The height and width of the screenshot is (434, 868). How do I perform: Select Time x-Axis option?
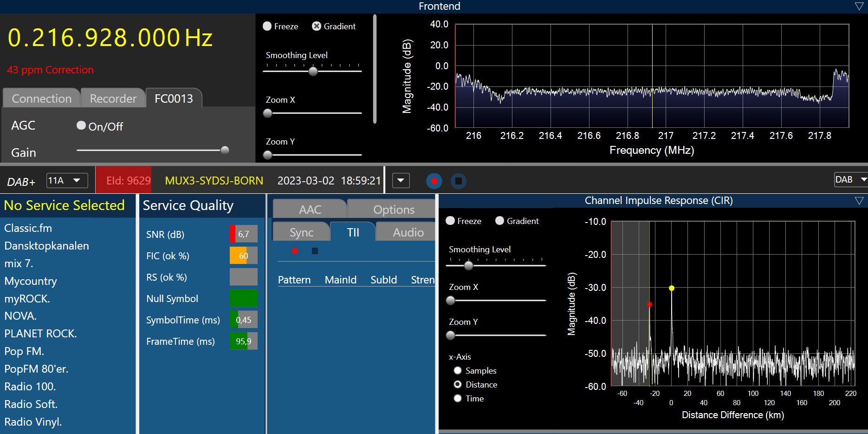point(458,398)
